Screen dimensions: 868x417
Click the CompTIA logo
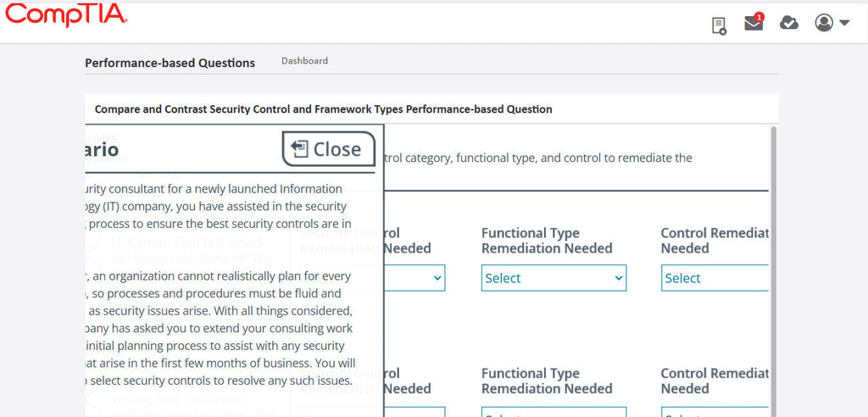(x=66, y=16)
